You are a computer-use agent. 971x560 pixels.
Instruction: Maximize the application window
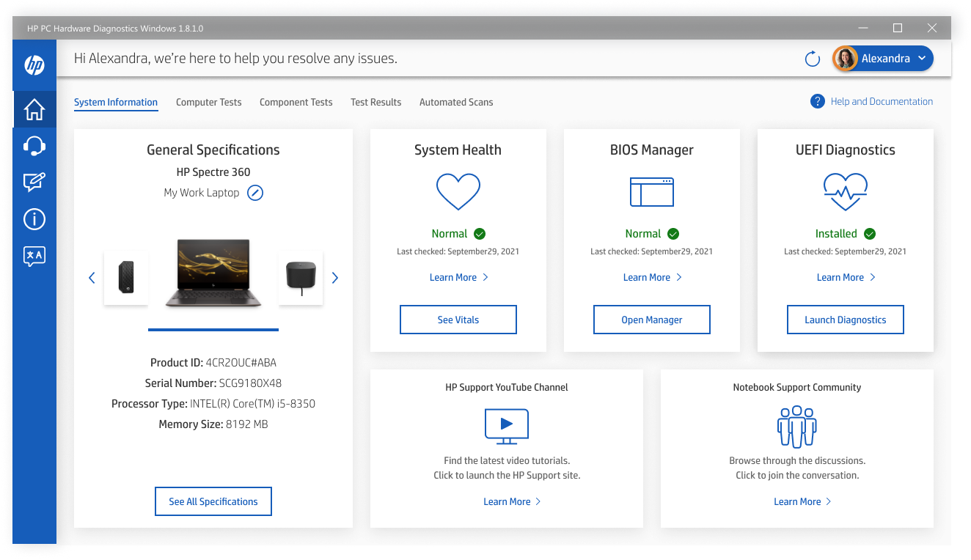pos(898,28)
